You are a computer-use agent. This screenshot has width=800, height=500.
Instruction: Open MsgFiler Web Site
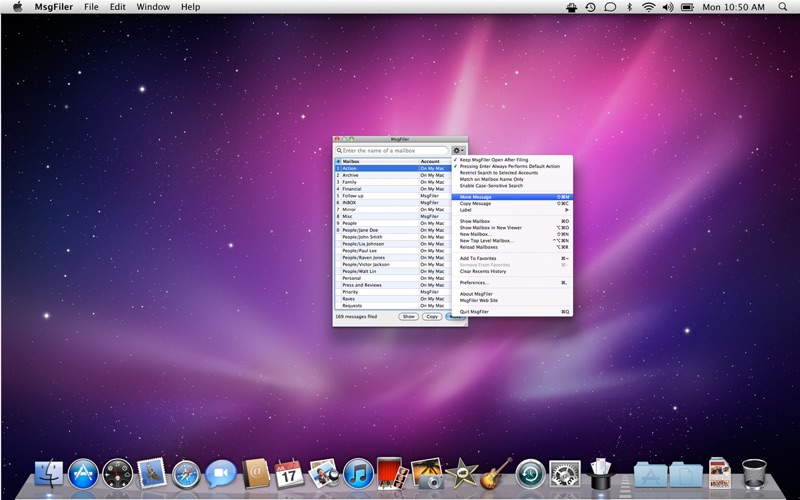pos(512,301)
